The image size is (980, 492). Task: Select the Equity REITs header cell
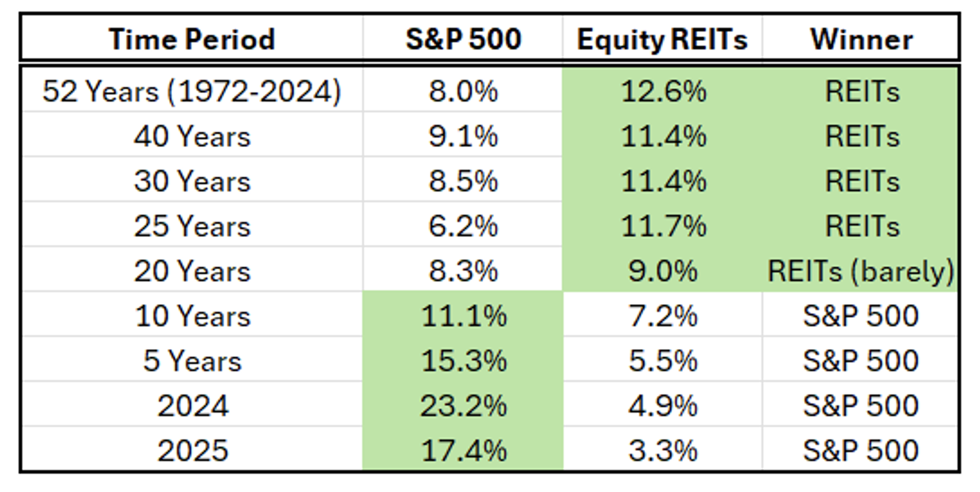(662, 40)
